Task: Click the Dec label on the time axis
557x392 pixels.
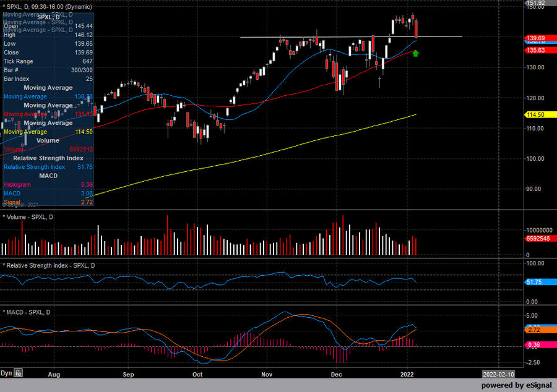Action: (336, 375)
